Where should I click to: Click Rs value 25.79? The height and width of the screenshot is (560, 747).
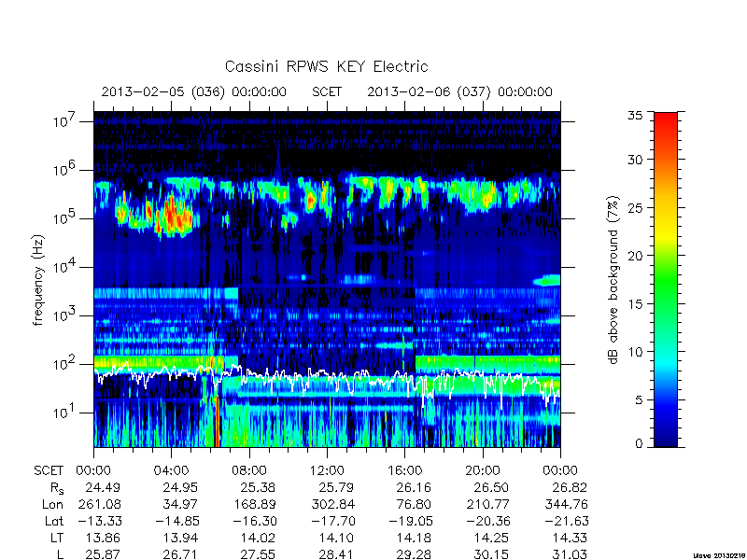click(x=336, y=487)
